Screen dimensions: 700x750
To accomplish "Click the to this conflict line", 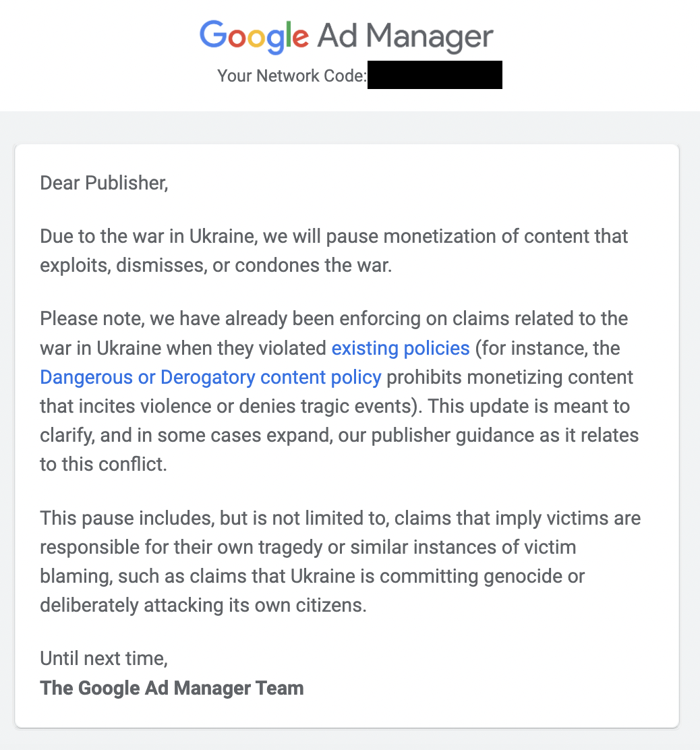I will [103, 465].
